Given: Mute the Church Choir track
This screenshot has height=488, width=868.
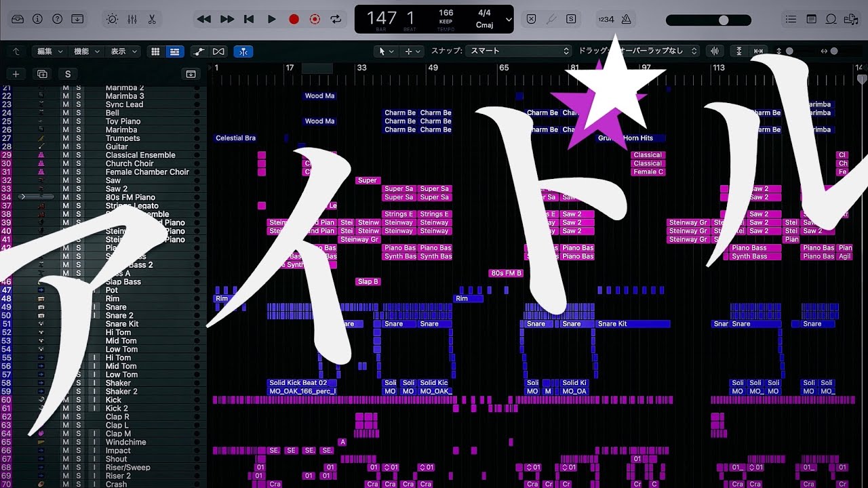Looking at the screenshot, I should (x=66, y=163).
